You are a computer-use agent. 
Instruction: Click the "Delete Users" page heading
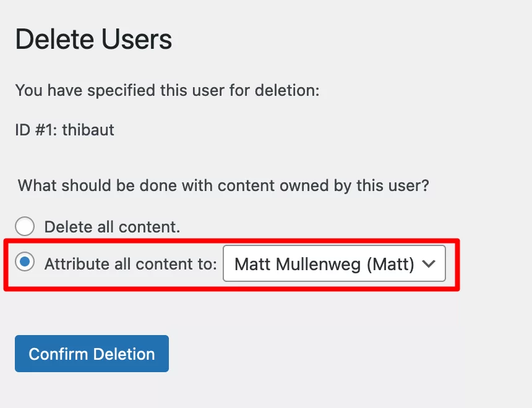pyautogui.click(x=93, y=40)
